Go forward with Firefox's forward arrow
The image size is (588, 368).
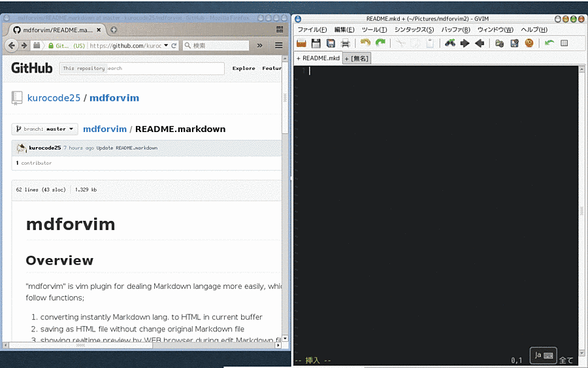coord(24,45)
